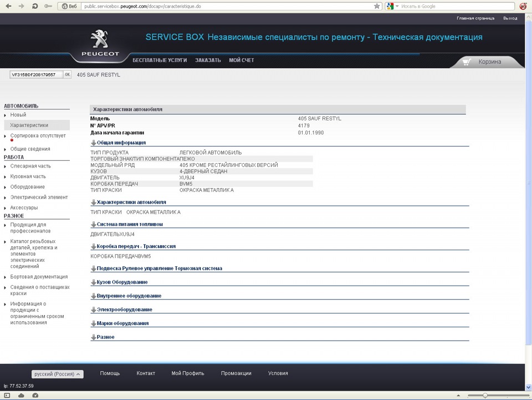
Task: Open Главная страница link
Action: click(475, 18)
